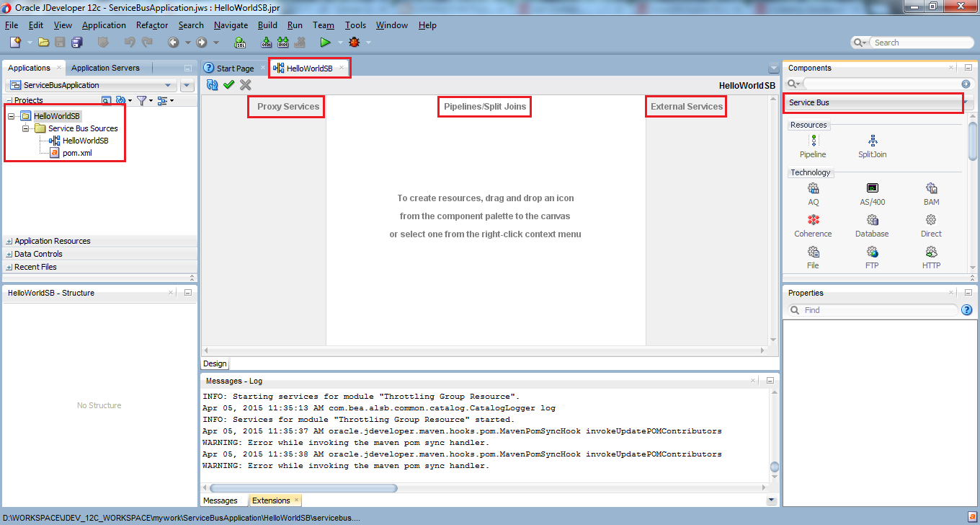Image resolution: width=980 pixels, height=525 pixels.
Task: Open the Refactor menu
Action: [152, 25]
